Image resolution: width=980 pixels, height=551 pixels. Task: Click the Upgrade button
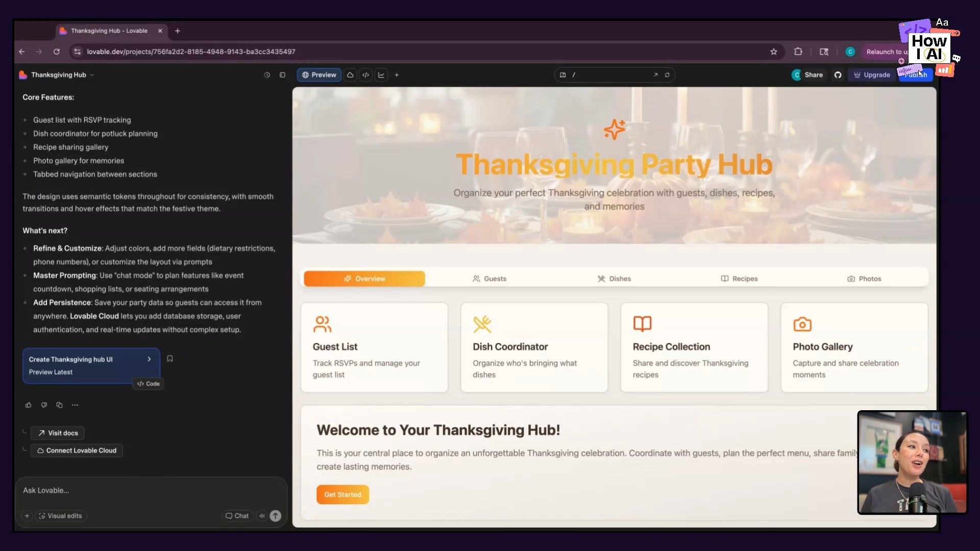[872, 75]
